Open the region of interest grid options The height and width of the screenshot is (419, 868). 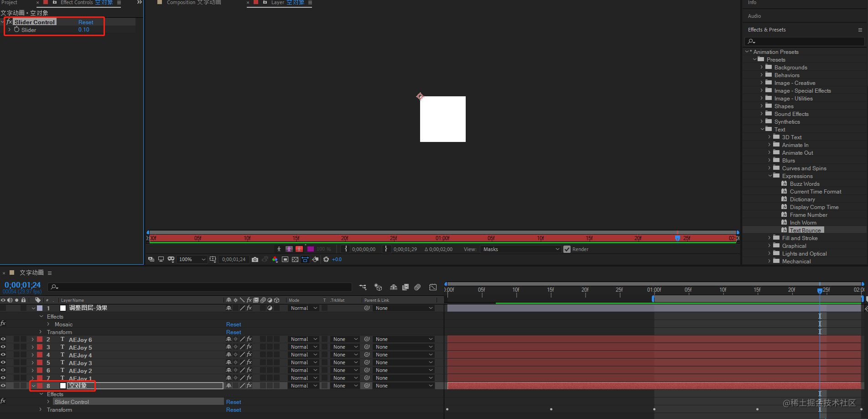(213, 259)
